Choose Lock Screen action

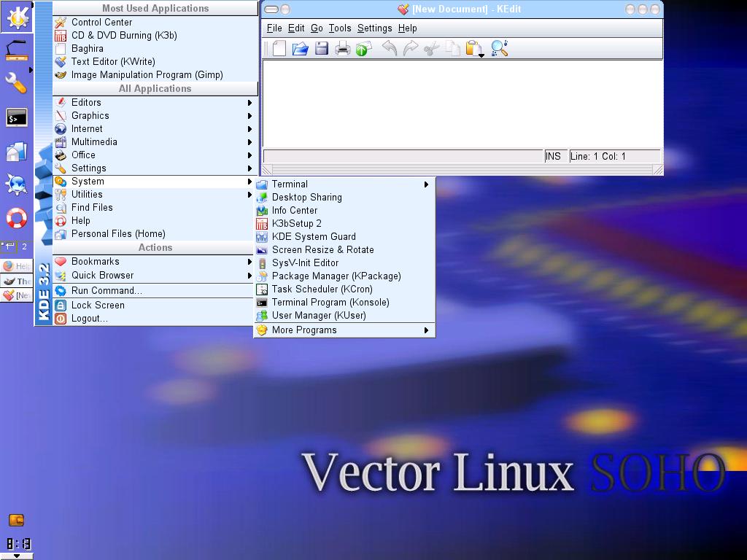[153, 306]
